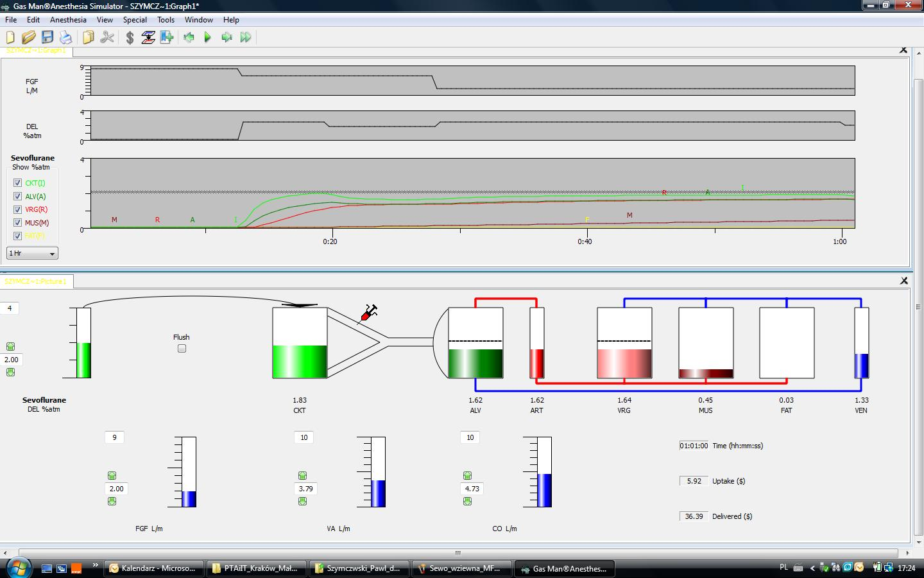This screenshot has width=924, height=578.
Task: Open PTAiIT_Kraków taskbar button
Action: (x=257, y=568)
